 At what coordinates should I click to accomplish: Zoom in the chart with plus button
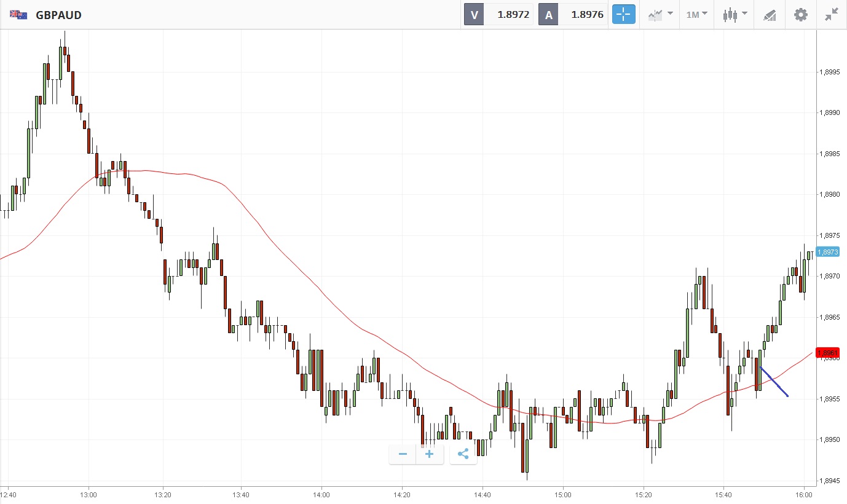430,454
